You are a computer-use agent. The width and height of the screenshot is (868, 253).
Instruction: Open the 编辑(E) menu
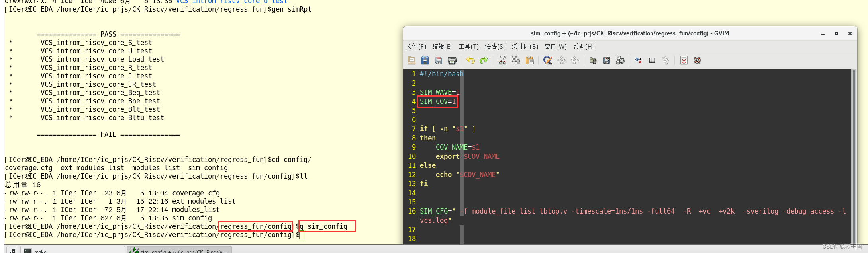point(443,47)
